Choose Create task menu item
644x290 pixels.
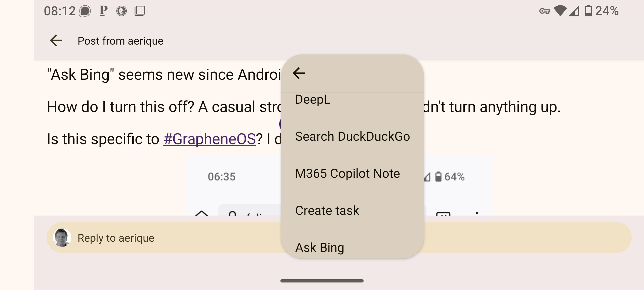pyautogui.click(x=352, y=211)
